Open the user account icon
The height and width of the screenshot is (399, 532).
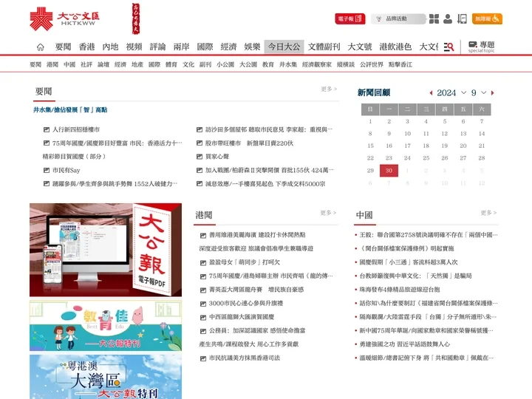tap(448, 18)
